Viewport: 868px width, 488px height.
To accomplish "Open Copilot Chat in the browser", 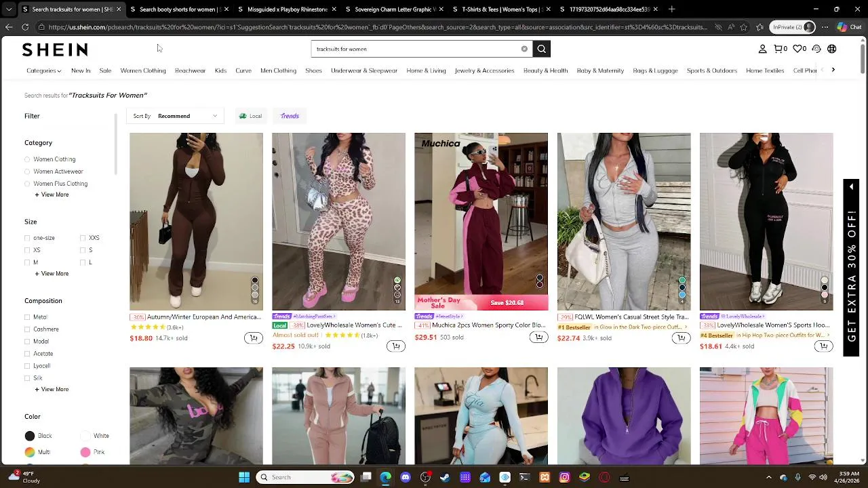I will pyautogui.click(x=850, y=27).
